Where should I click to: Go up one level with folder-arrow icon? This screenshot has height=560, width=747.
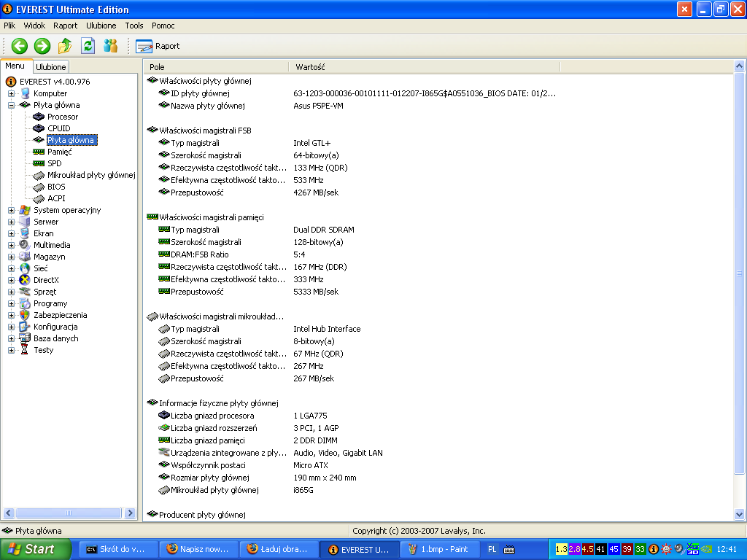65,46
